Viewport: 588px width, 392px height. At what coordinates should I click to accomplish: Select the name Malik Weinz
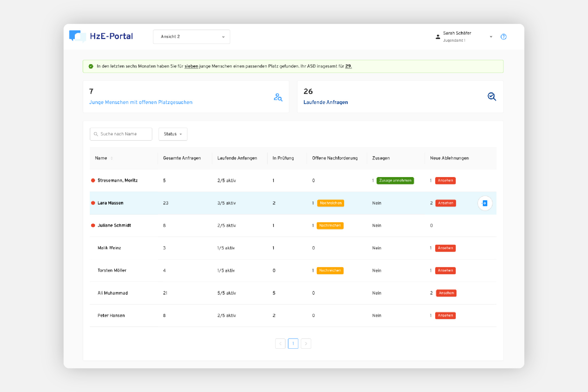[109, 248]
